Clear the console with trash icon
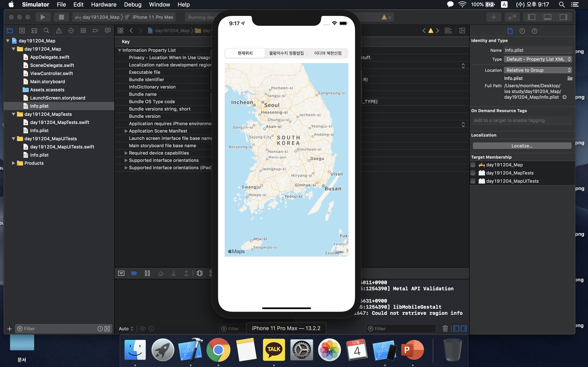588x367 pixels. (445, 328)
